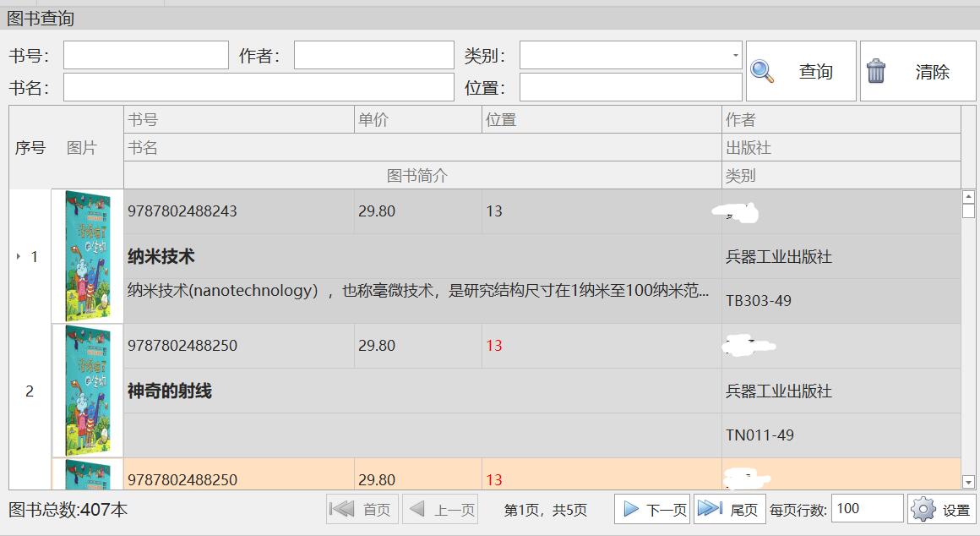Viewport: 980px width, 536px height.
Task: Click the 图书总数:407本 status text
Action: click(68, 510)
